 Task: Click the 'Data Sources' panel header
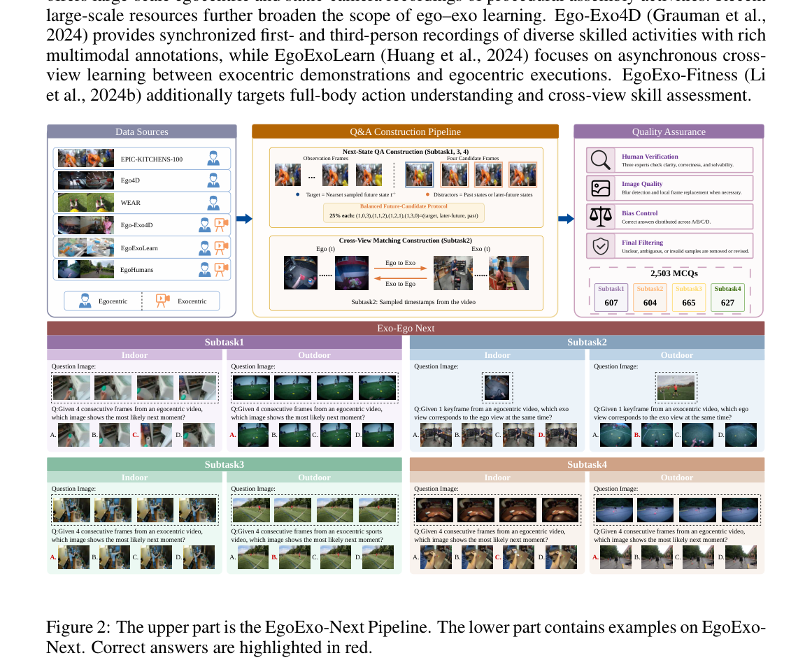(x=142, y=131)
